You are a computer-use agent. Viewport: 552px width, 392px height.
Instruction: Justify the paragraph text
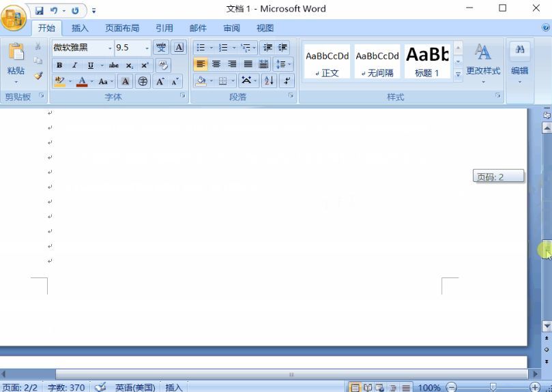coord(248,64)
